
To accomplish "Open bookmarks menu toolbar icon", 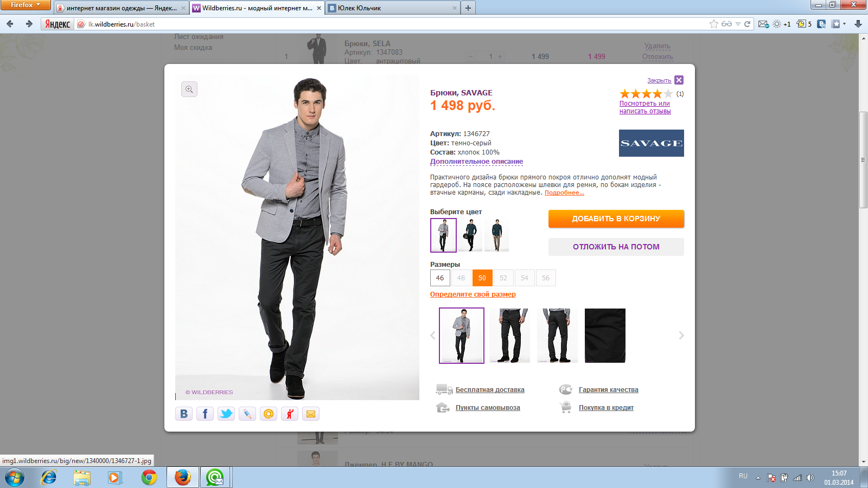I will coord(839,24).
